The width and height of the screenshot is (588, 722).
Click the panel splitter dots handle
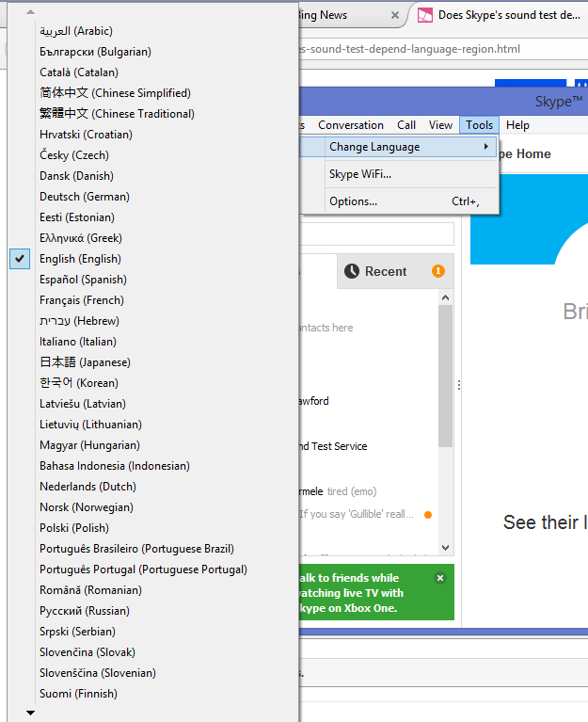pos(459,385)
